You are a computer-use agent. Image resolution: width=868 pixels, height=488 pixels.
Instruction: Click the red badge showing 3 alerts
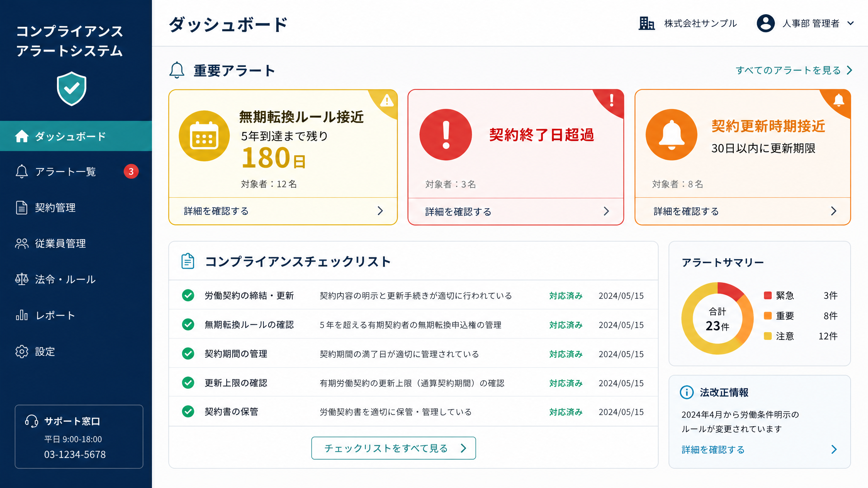coord(131,171)
